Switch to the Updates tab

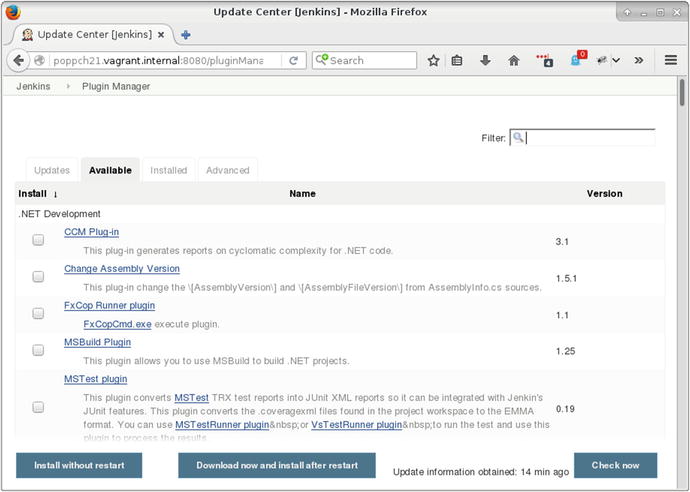(52, 170)
